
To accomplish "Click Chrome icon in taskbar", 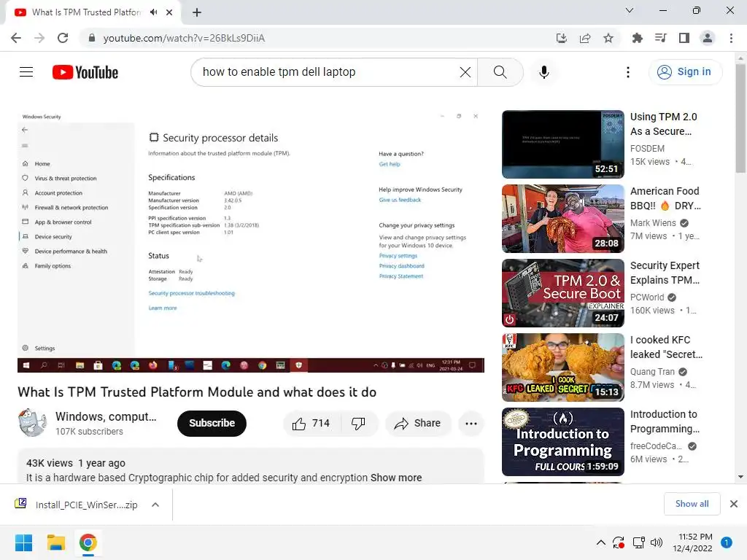I will coord(88,542).
